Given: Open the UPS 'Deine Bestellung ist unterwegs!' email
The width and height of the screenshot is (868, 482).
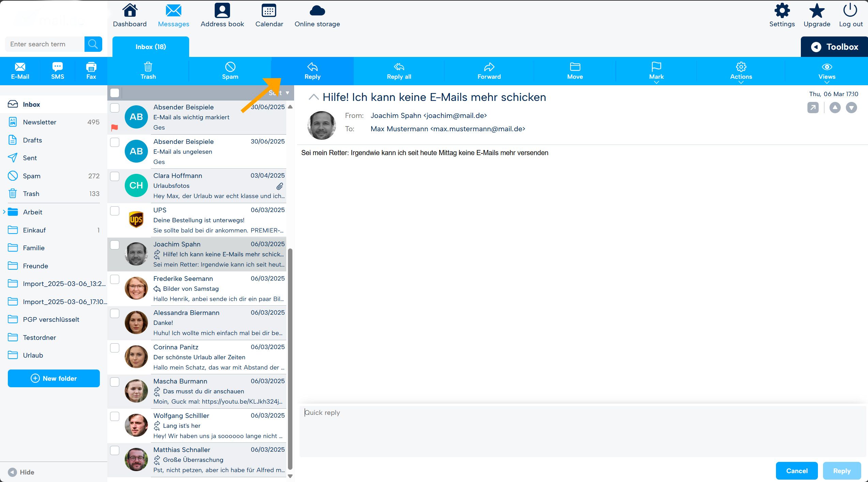Looking at the screenshot, I should click(197, 220).
